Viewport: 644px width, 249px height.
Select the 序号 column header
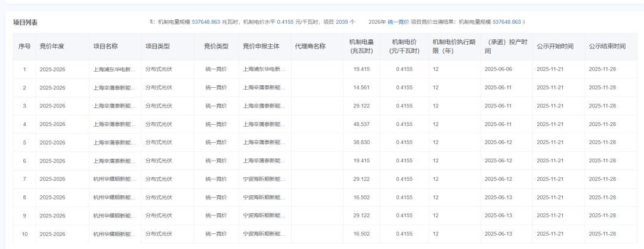(24, 47)
